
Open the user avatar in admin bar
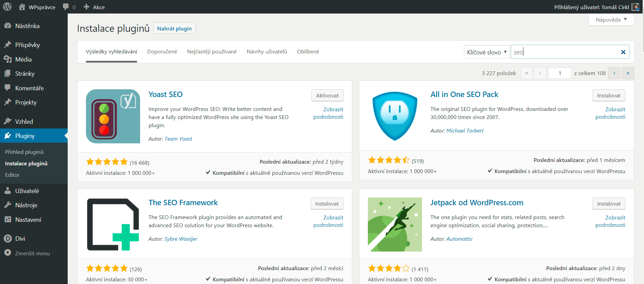coord(635,7)
